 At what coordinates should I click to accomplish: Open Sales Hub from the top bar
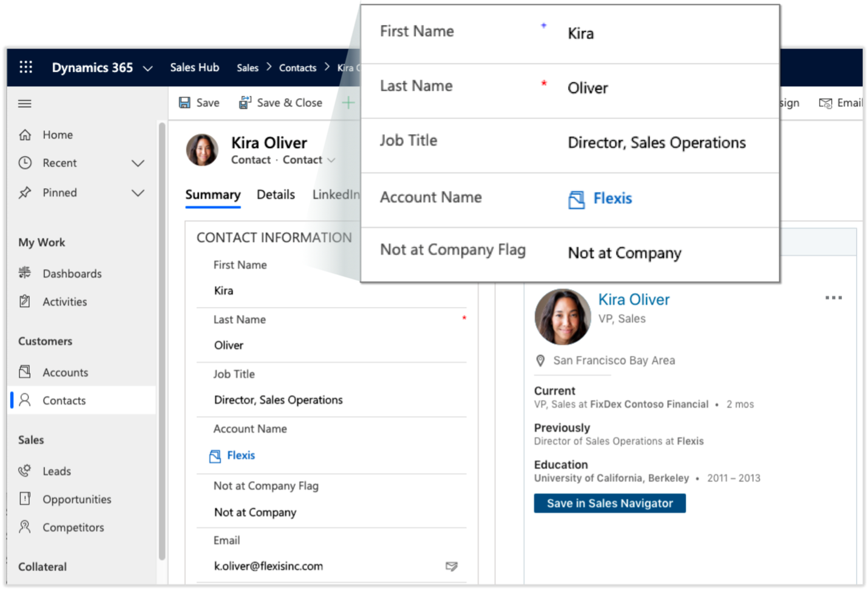194,67
